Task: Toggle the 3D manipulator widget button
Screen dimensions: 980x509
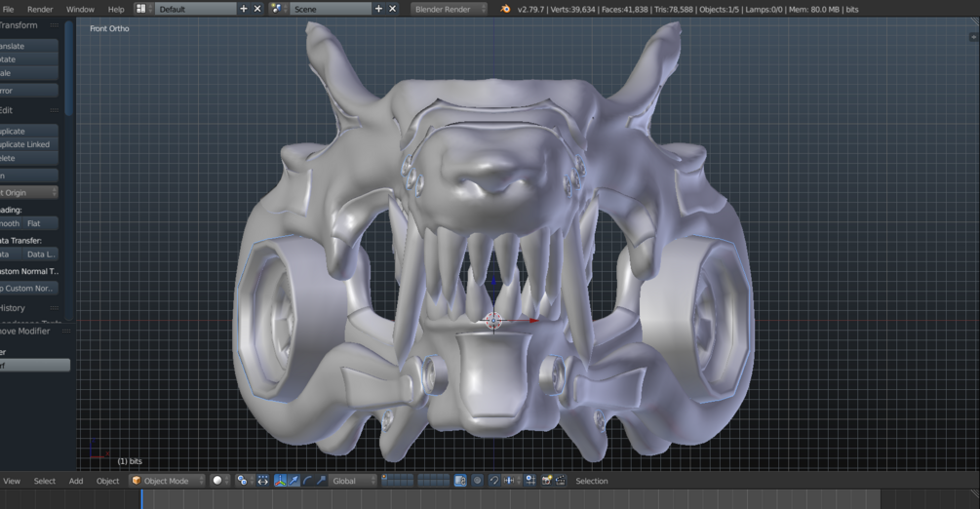Action: tap(280, 481)
